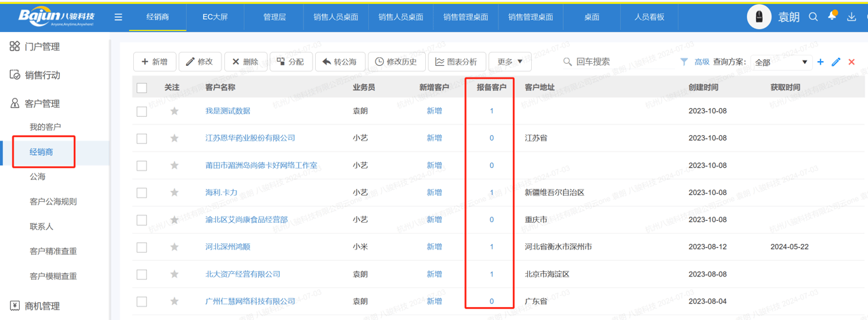This screenshot has height=320, width=868.
Task: Open the search magnifier in header
Action: [813, 17]
